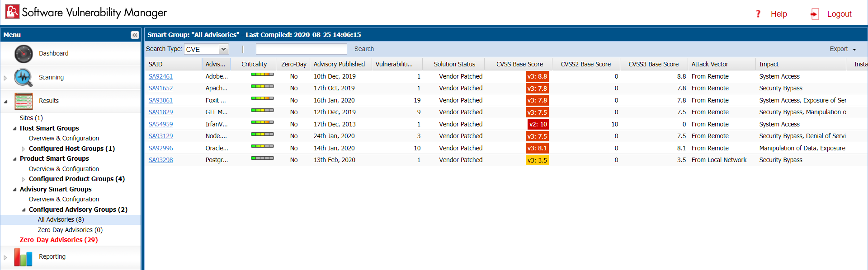Click the Help question mark icon
868x270 pixels.
[x=758, y=14]
